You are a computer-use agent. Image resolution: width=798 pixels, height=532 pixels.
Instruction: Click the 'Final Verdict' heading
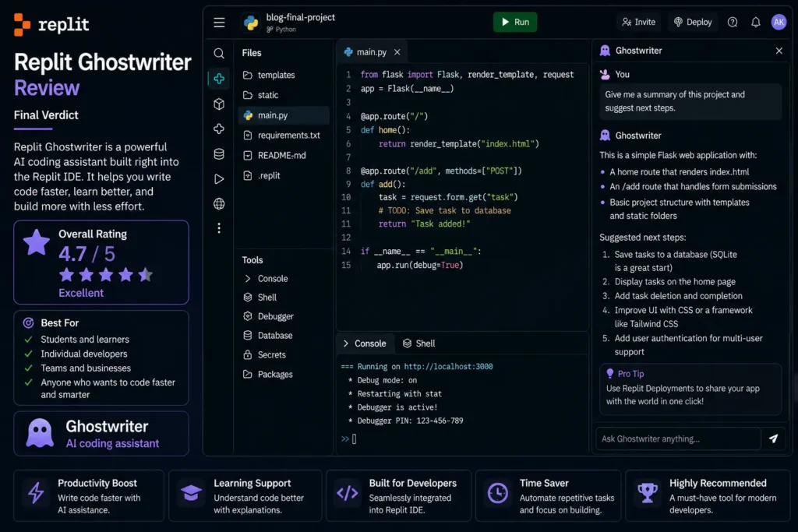(x=46, y=115)
